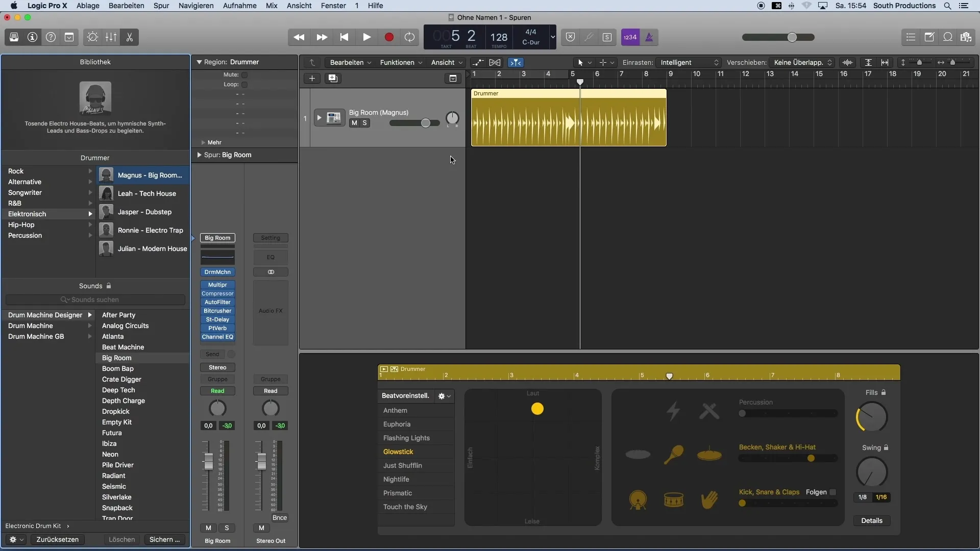The height and width of the screenshot is (551, 980).
Task: Click the Zurücksetzen button
Action: pyautogui.click(x=58, y=539)
